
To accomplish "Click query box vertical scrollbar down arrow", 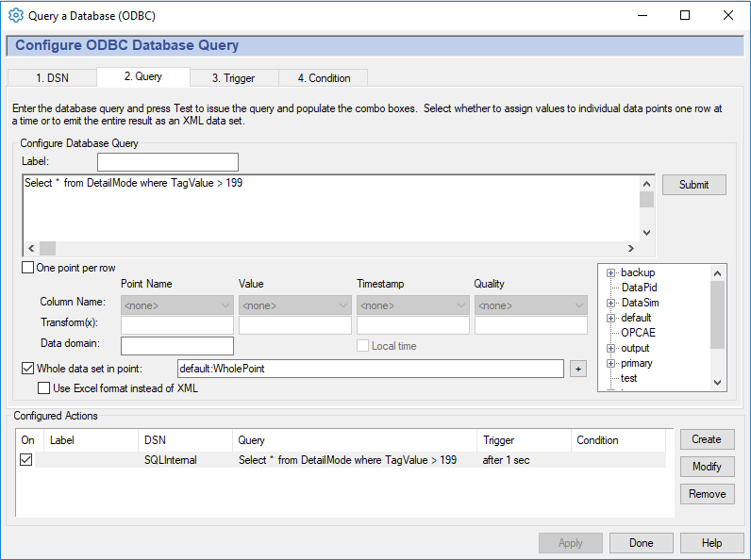I will 646,233.
